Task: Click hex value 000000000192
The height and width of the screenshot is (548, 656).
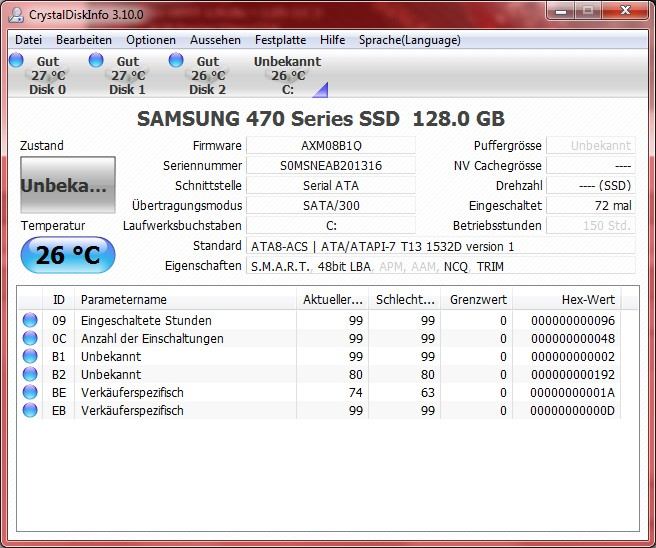Action: [573, 374]
